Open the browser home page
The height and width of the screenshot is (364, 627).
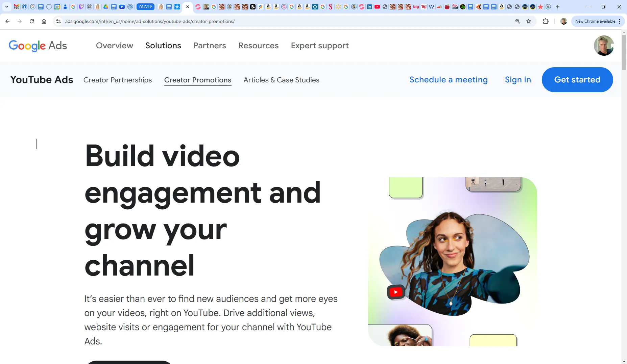[44, 21]
